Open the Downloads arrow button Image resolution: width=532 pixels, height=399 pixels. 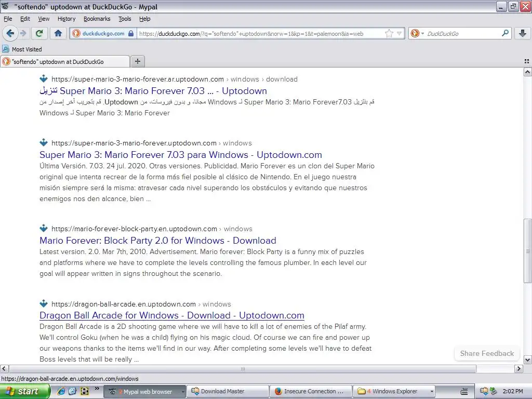(x=523, y=33)
